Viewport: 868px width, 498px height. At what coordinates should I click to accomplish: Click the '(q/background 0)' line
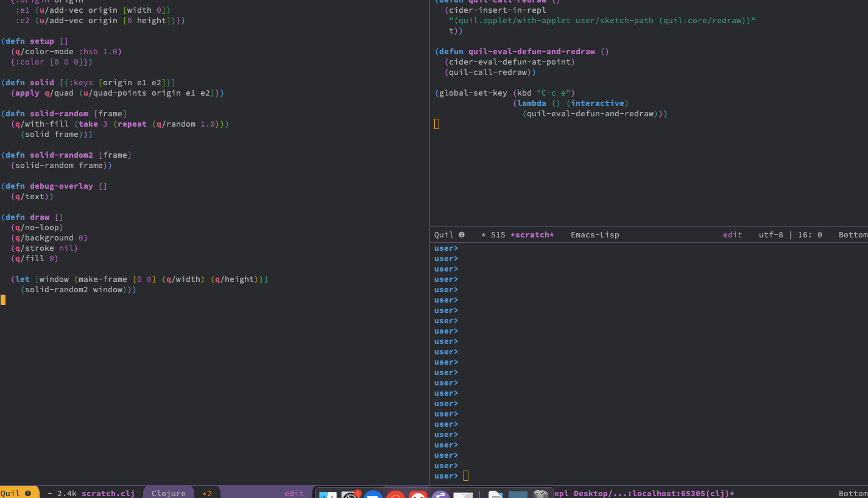[49, 237]
